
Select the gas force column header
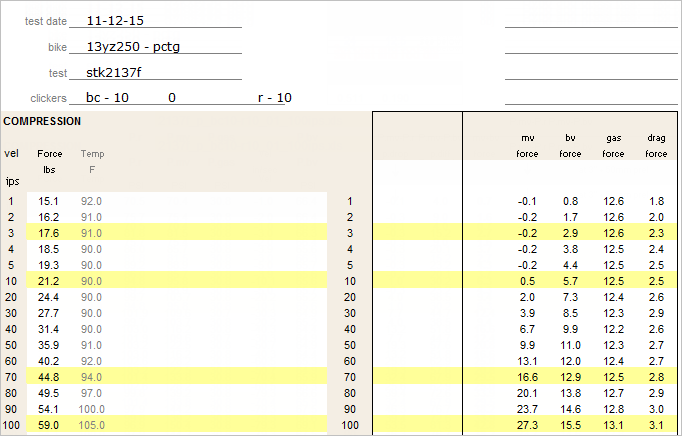tap(613, 146)
